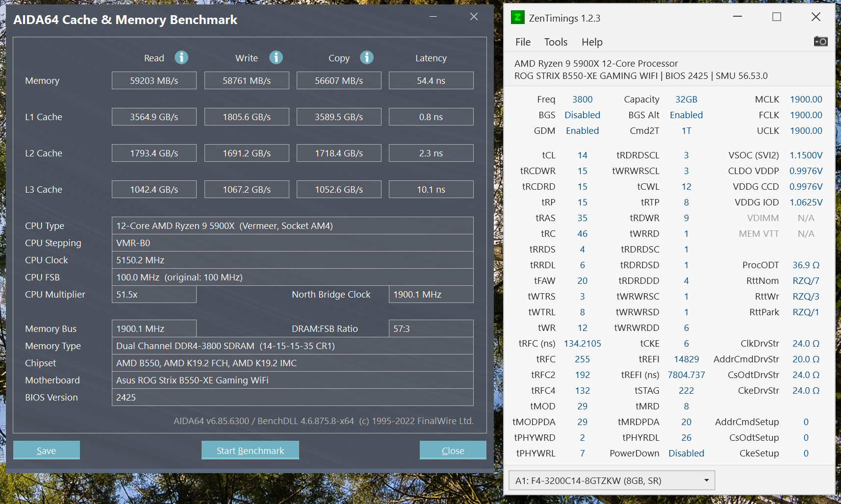This screenshot has width=841, height=504.
Task: Click the Read info icon in AIDA64
Action: (181, 57)
